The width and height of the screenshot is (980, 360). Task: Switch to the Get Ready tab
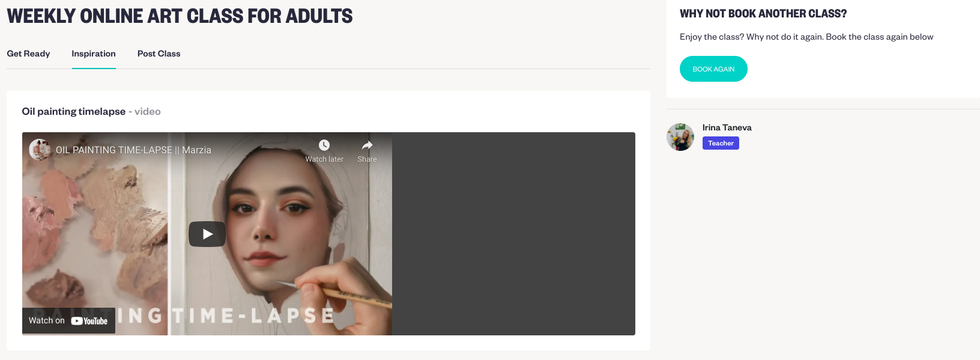click(x=28, y=53)
